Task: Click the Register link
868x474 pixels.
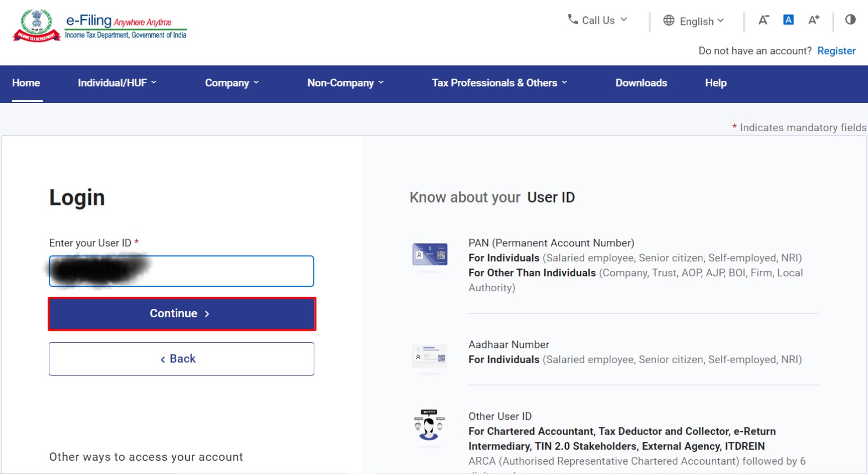Action: (x=836, y=51)
